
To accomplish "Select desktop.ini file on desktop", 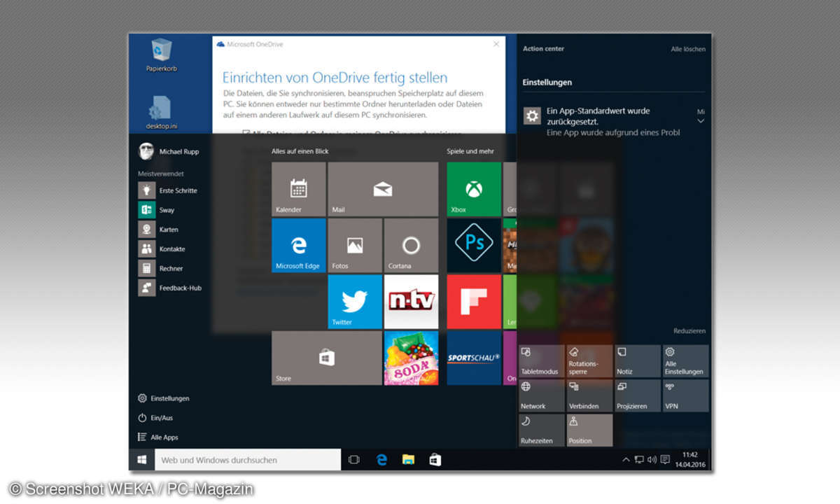I will pyautogui.click(x=161, y=113).
